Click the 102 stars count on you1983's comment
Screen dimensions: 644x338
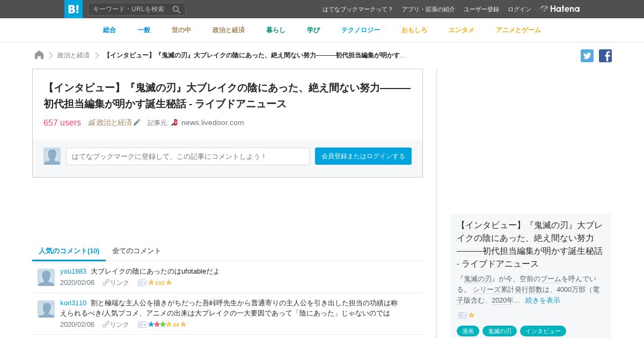(160, 283)
